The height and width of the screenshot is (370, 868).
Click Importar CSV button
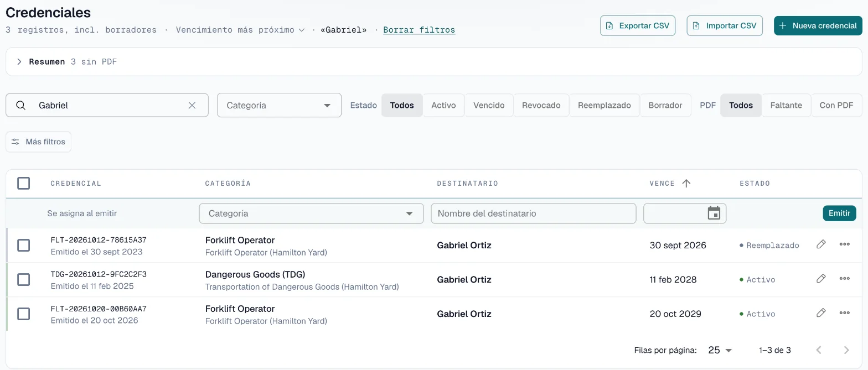coord(725,25)
